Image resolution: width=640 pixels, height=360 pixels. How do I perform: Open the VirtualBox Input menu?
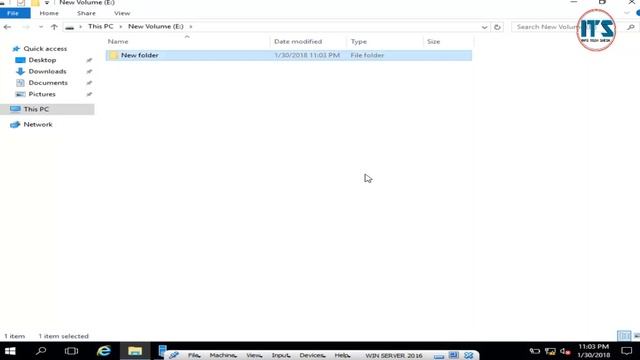point(281,356)
